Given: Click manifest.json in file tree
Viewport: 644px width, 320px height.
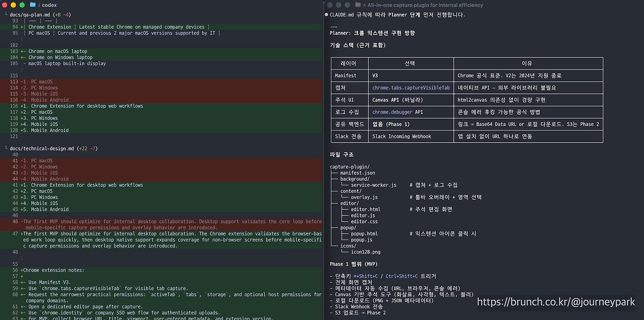Looking at the screenshot, I should 357,173.
